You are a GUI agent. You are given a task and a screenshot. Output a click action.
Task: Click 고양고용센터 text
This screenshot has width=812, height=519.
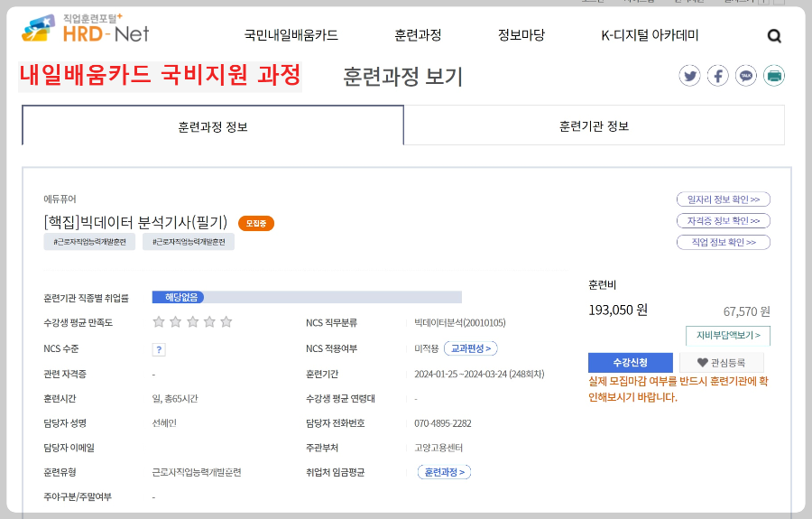tap(438, 448)
